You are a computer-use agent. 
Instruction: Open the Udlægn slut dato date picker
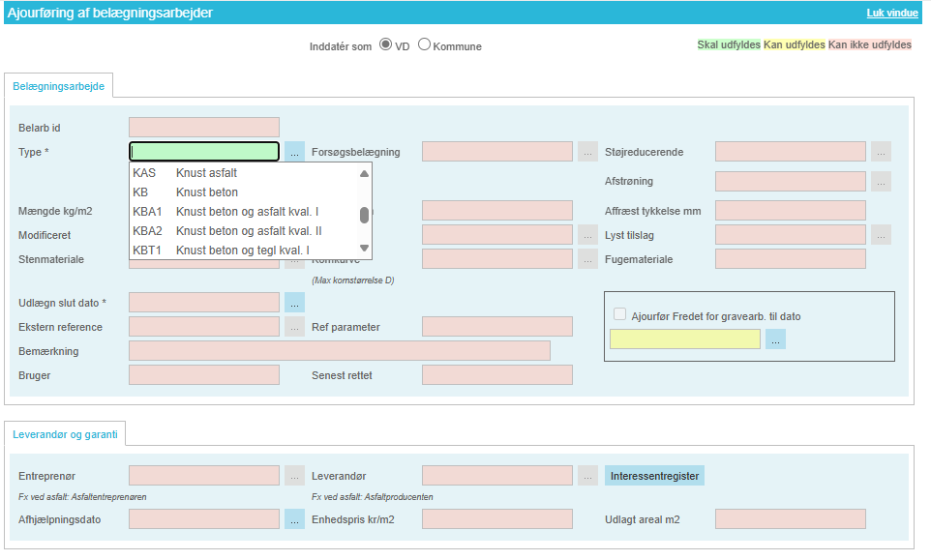294,303
